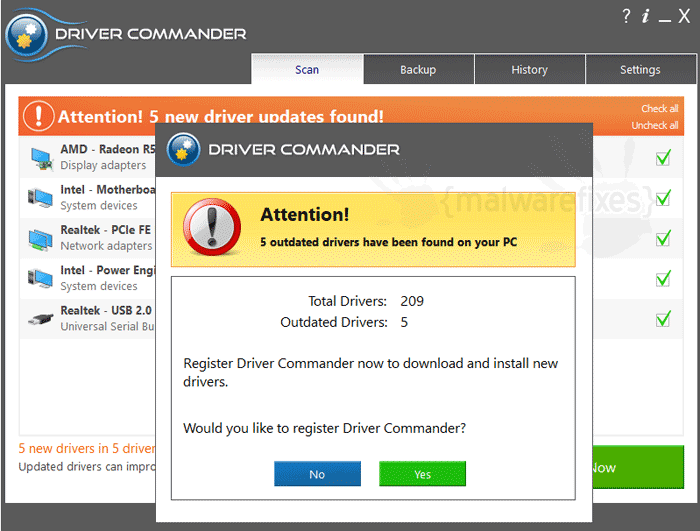Select the Intel Motherboard device icon
This screenshot has height=531, width=700.
[41, 198]
